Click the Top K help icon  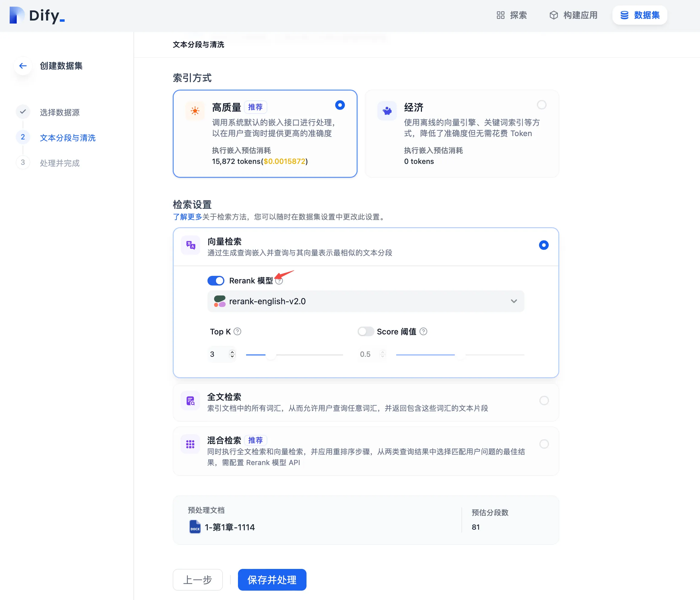click(x=237, y=332)
